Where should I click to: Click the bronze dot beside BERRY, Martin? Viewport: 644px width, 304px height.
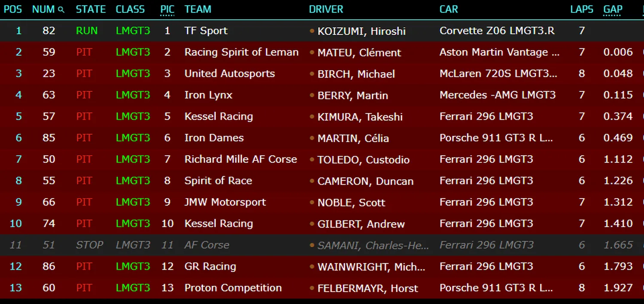(x=312, y=95)
